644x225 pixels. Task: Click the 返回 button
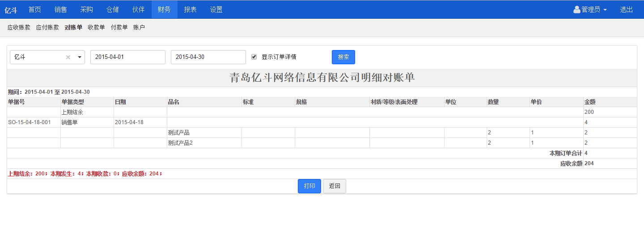click(335, 186)
